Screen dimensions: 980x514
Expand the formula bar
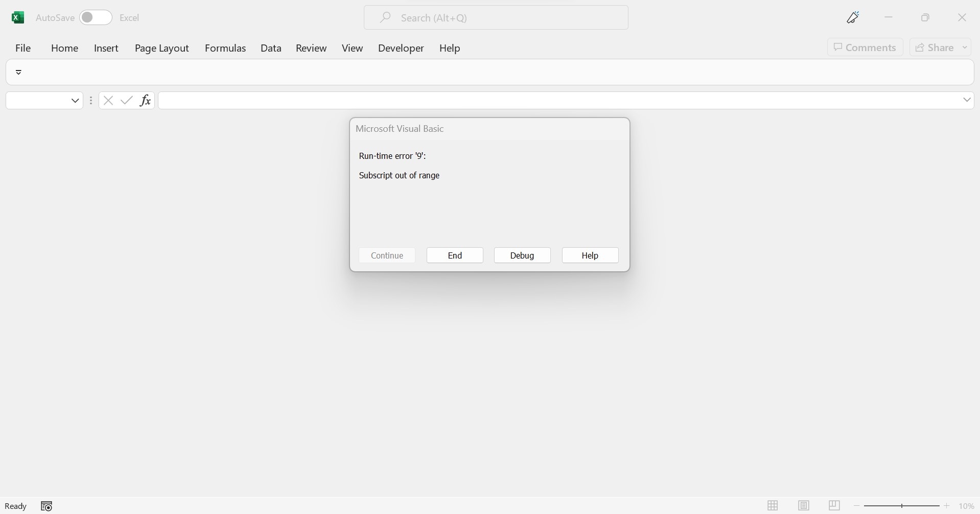coord(967,100)
